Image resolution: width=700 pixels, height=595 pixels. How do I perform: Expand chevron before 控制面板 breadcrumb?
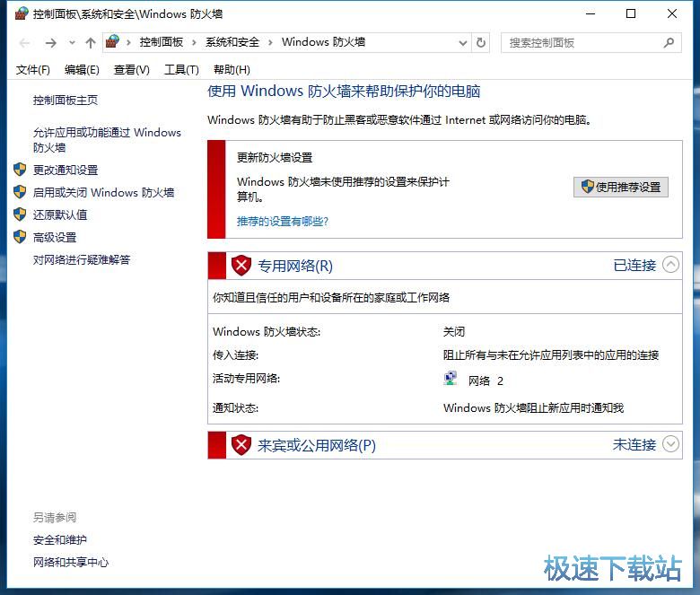coord(128,43)
